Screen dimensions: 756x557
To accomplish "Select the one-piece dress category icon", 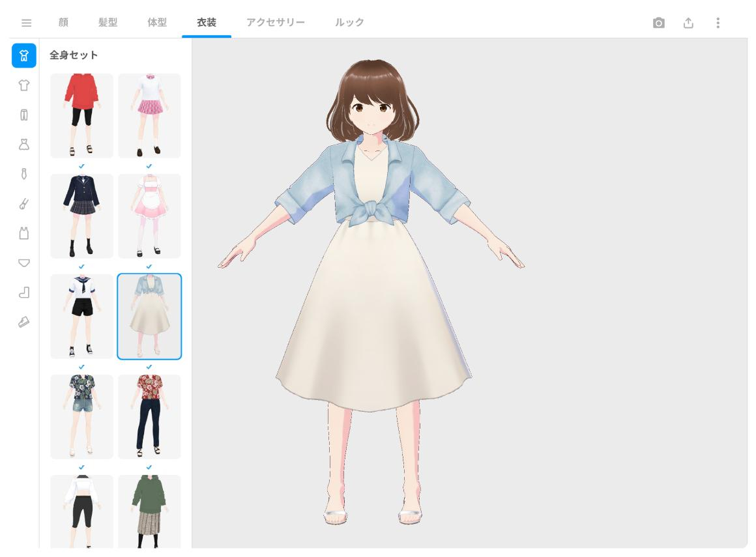I will [24, 144].
